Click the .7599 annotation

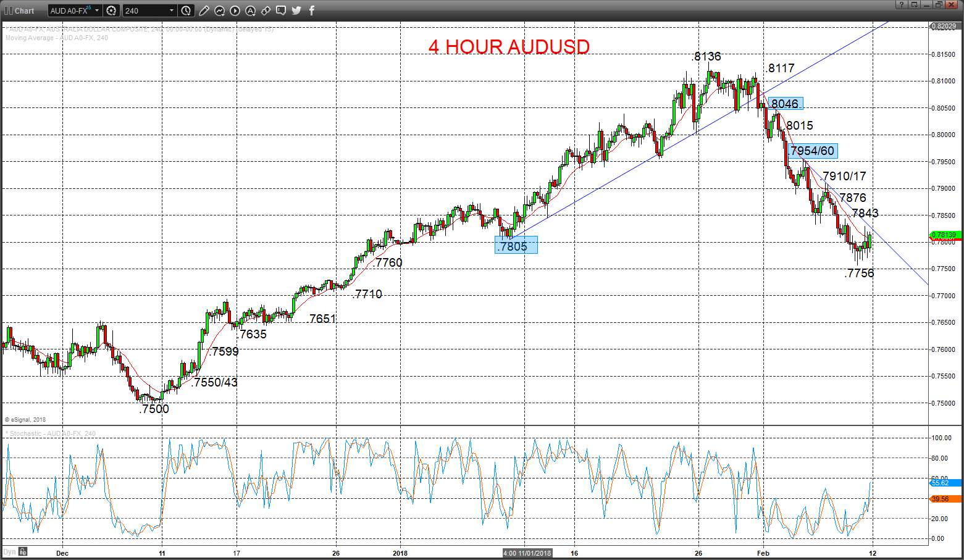pos(224,351)
